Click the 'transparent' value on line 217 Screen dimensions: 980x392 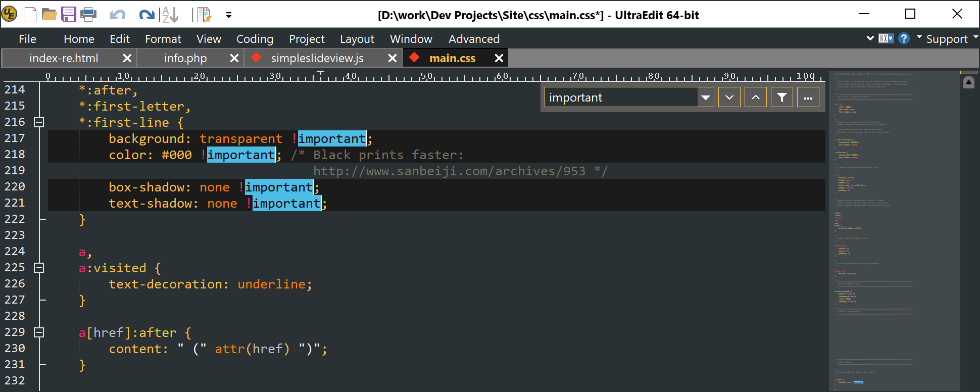coord(241,138)
